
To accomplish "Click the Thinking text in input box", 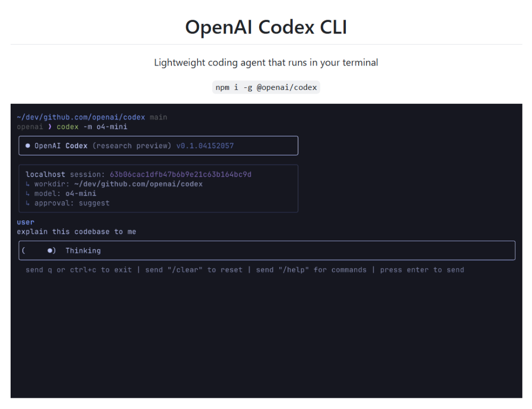I will (x=83, y=250).
